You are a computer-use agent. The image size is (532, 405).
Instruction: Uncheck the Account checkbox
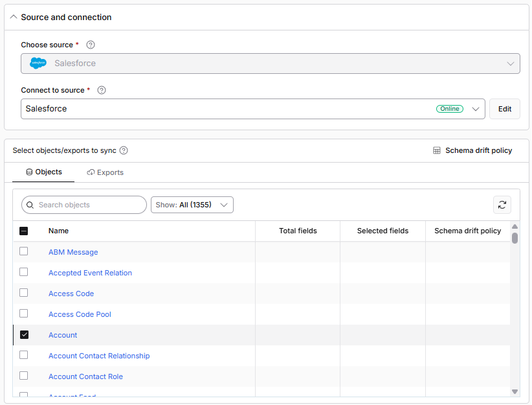pyautogui.click(x=24, y=334)
